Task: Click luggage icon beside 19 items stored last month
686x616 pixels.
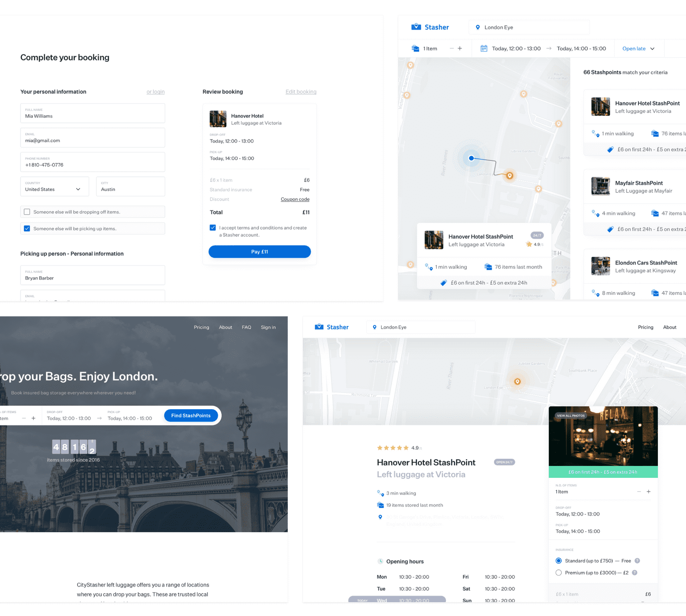Action: click(380, 505)
